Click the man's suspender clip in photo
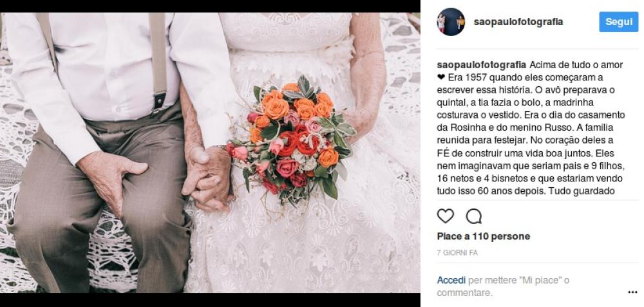Image resolution: width=644 pixels, height=307 pixels. (158, 102)
